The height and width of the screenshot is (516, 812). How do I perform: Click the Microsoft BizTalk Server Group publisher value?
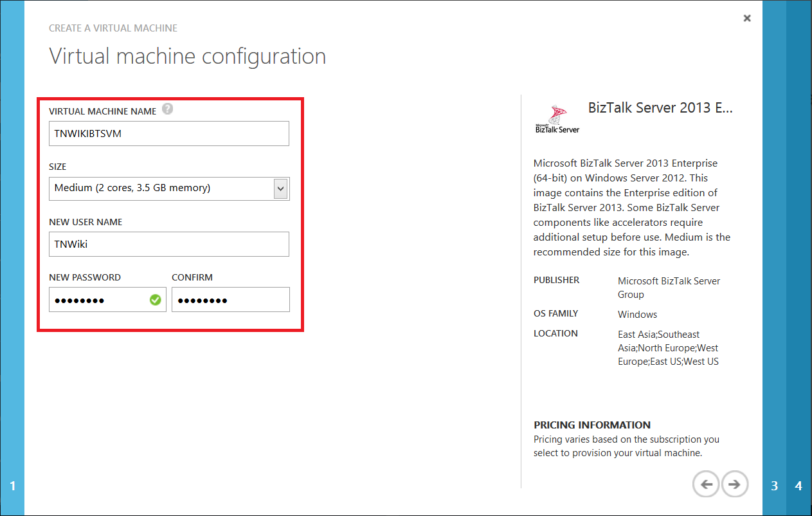pos(669,288)
